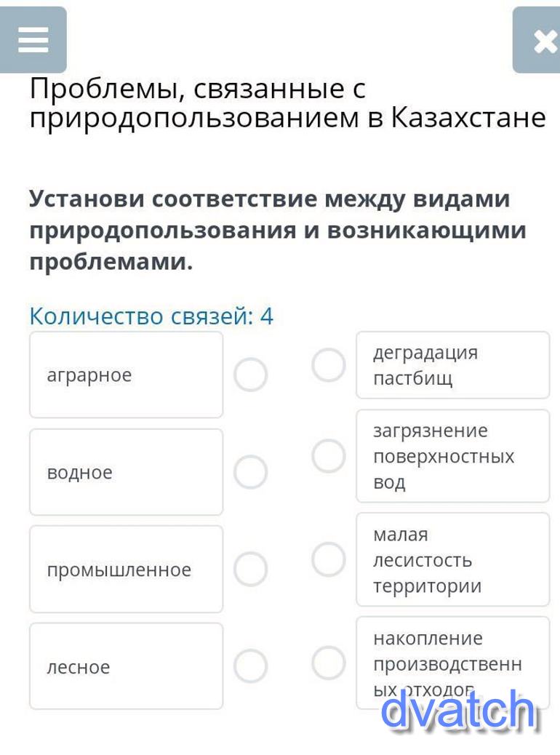Viewport: 560px width, 755px height.
Task: Click the dvatch watermark logo
Action: 458,711
